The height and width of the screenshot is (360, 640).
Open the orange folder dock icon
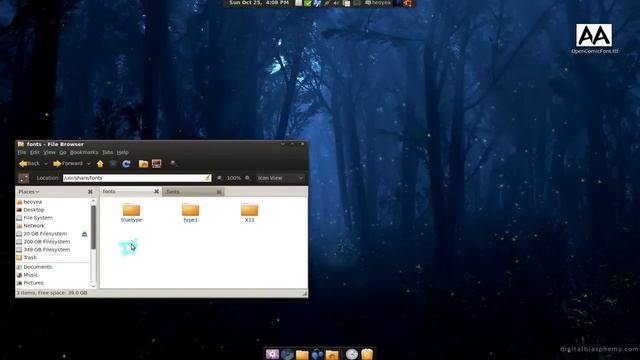302,354
